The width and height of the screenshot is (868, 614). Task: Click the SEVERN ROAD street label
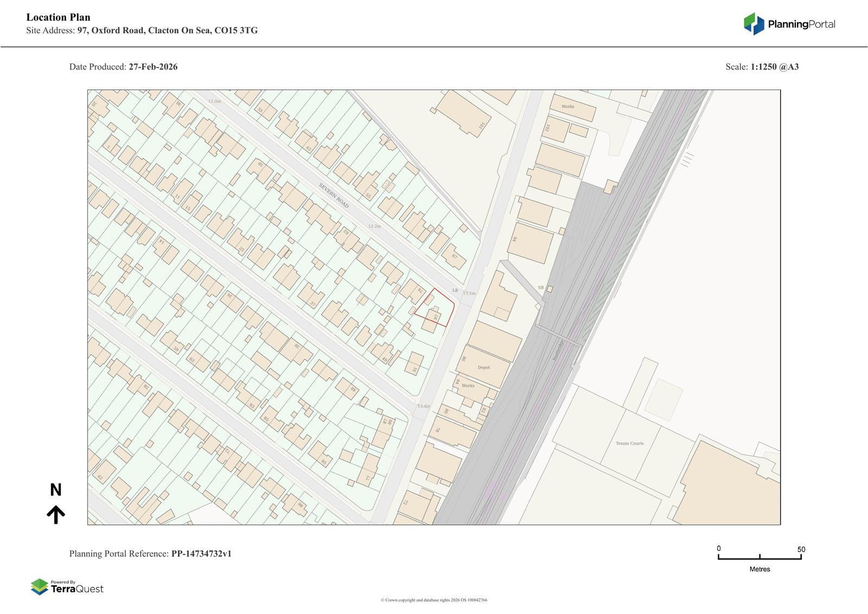pyautogui.click(x=334, y=195)
